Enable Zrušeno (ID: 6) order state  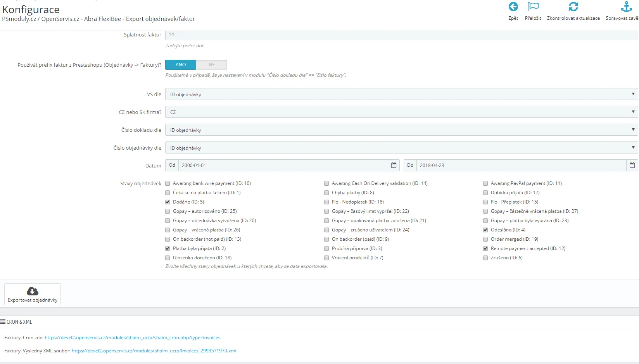(x=485, y=258)
